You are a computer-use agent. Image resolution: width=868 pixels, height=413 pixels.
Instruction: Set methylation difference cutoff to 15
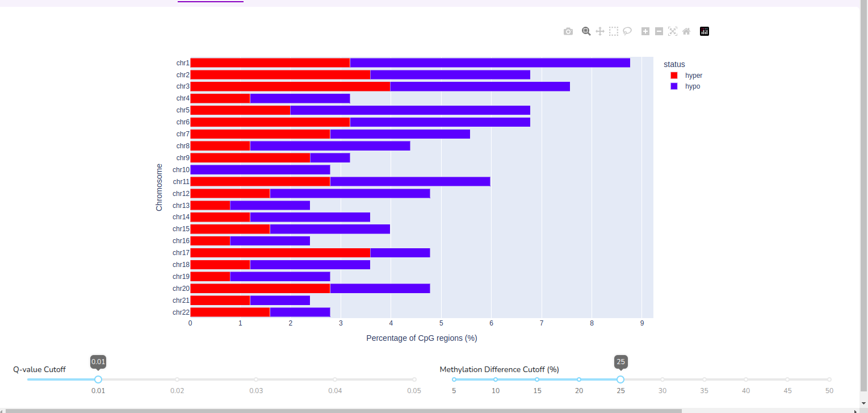537,379
